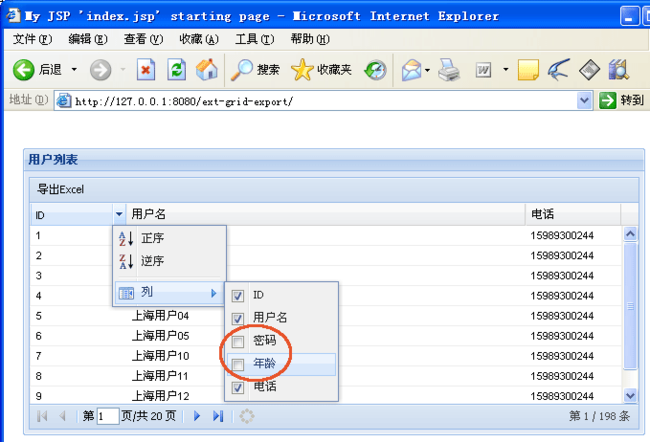
Task: Go to home page icon
Action: click(x=207, y=69)
